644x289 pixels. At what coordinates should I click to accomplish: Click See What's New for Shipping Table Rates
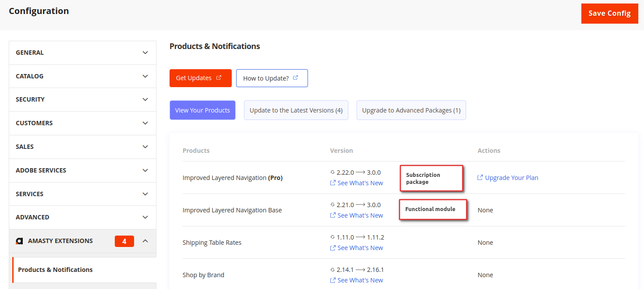tap(360, 248)
